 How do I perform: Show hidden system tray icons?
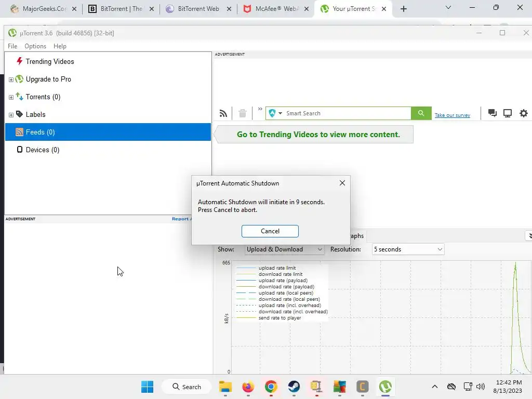tap(435, 387)
